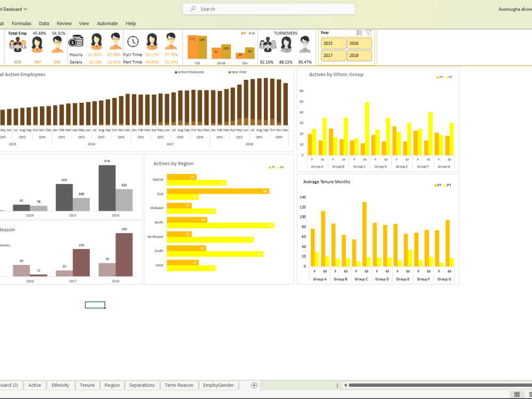Click the female avatar above 50.17% full time

tap(152, 41)
